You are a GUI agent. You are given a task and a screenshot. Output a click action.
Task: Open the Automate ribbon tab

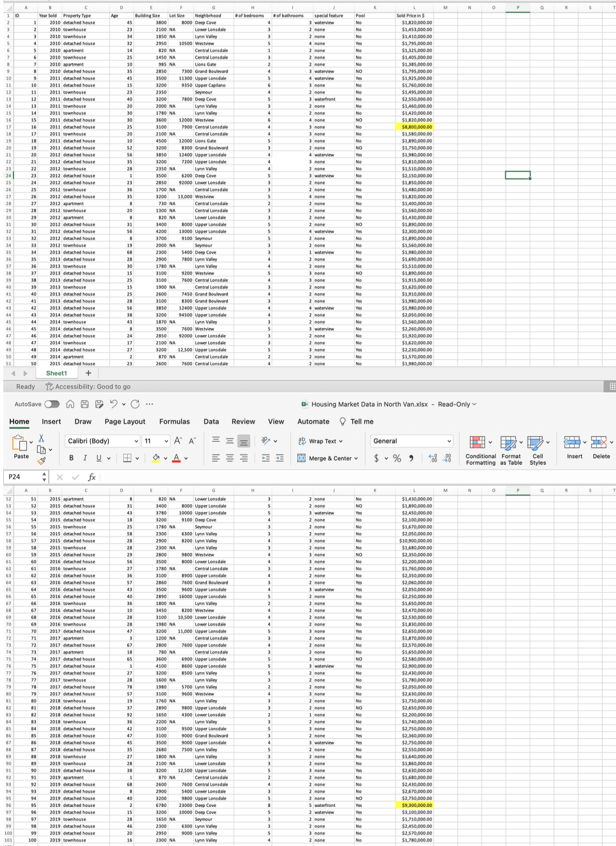pyautogui.click(x=313, y=422)
